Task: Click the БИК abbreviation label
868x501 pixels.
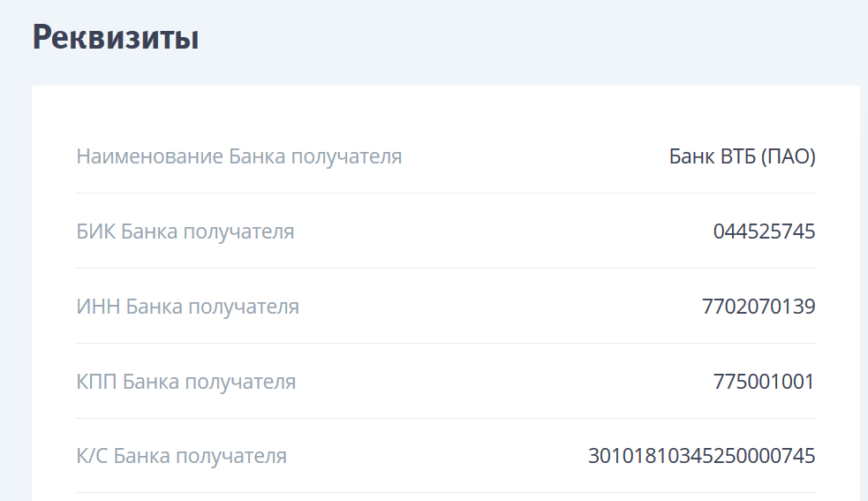Action: coord(95,232)
